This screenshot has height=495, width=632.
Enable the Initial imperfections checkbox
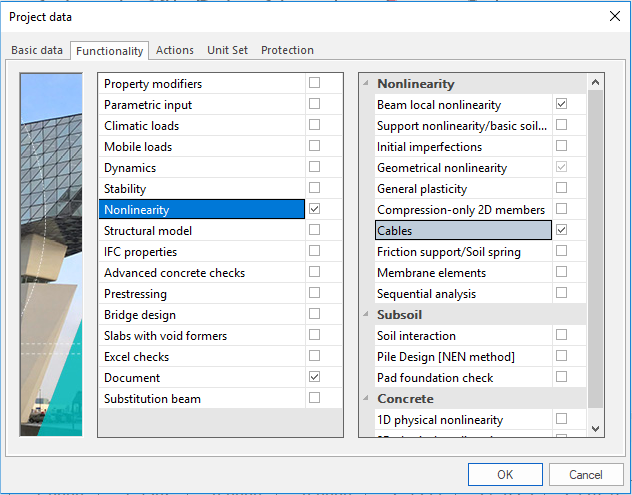(x=561, y=146)
